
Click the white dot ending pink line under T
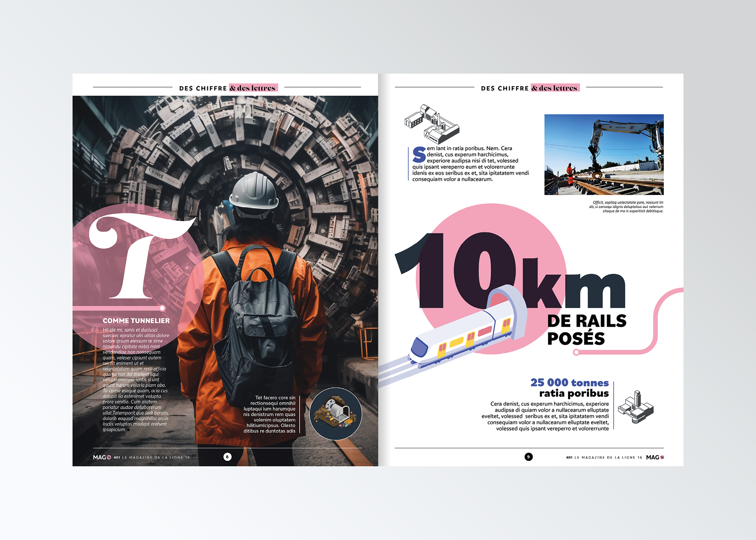[162, 308]
